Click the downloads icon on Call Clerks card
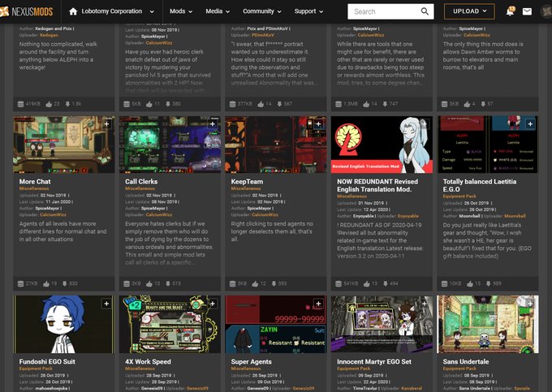This screenshot has height=392, width=552. coord(168,283)
